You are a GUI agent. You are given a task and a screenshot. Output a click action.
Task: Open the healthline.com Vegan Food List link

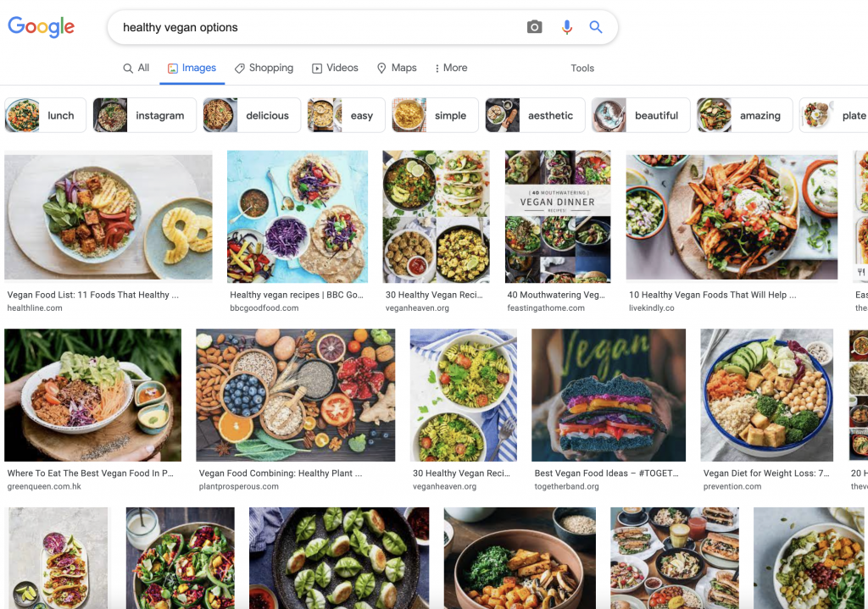click(93, 295)
